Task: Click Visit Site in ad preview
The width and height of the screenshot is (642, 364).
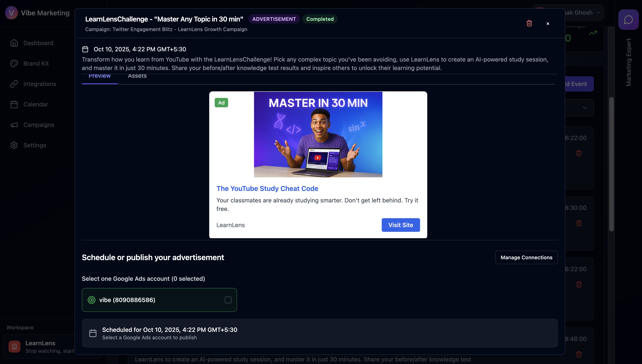Action: tap(400, 225)
